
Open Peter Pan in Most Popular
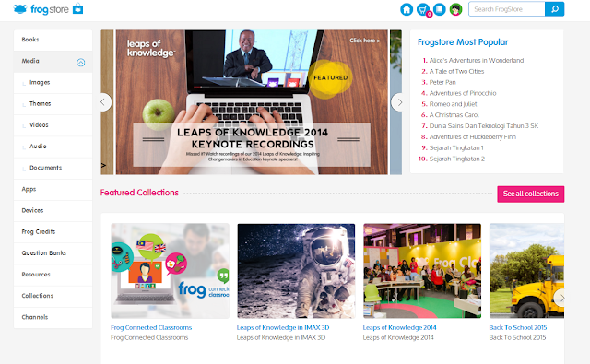(442, 82)
